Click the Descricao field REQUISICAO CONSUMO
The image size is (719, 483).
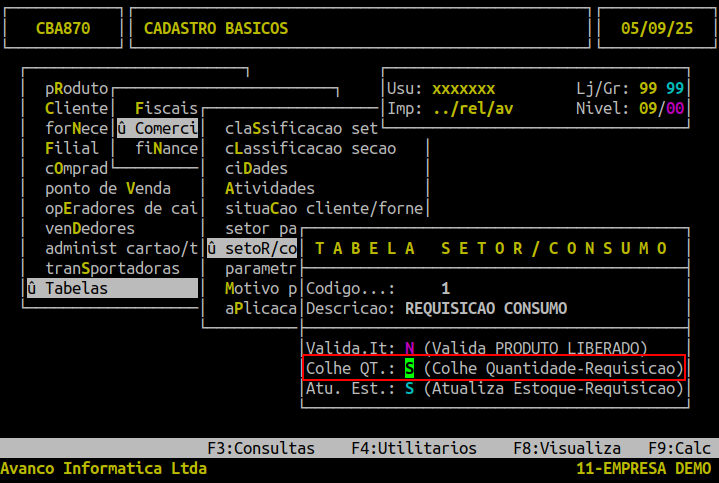tap(486, 309)
